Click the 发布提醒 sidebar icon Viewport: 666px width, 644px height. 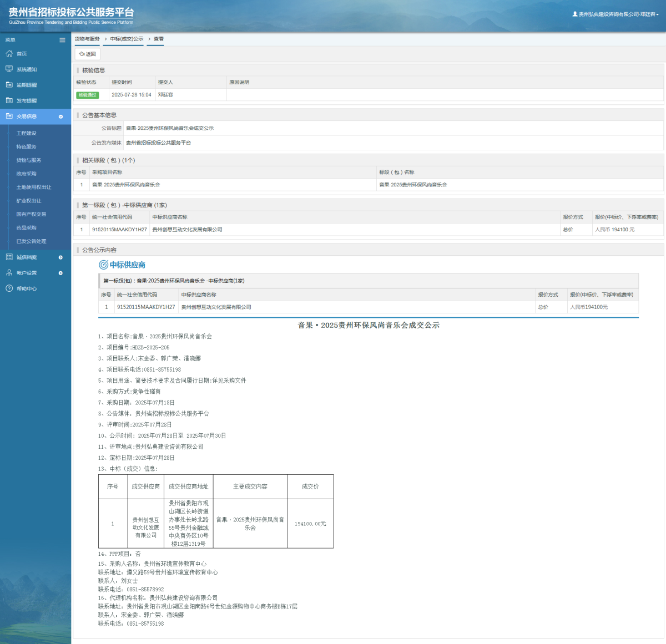9,100
